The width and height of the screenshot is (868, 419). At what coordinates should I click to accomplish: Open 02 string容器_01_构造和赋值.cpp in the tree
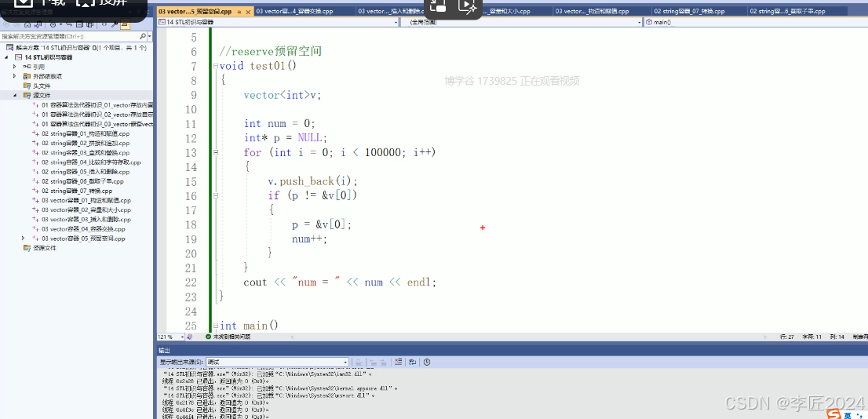(86, 133)
